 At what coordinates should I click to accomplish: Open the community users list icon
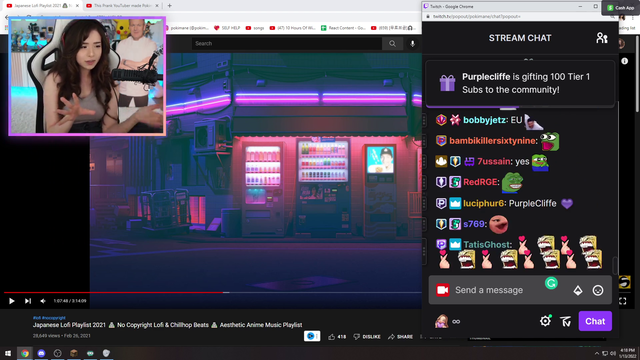602,38
